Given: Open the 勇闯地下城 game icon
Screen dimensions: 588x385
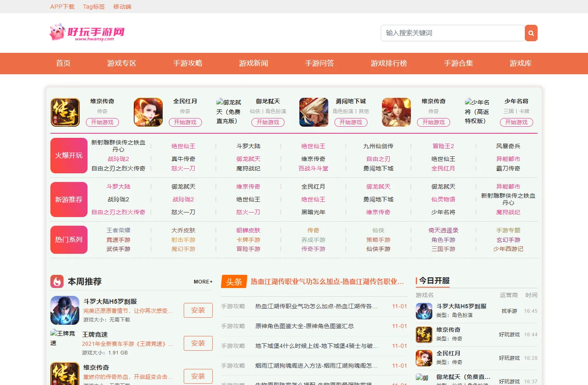Looking at the screenshot, I should [x=314, y=112].
